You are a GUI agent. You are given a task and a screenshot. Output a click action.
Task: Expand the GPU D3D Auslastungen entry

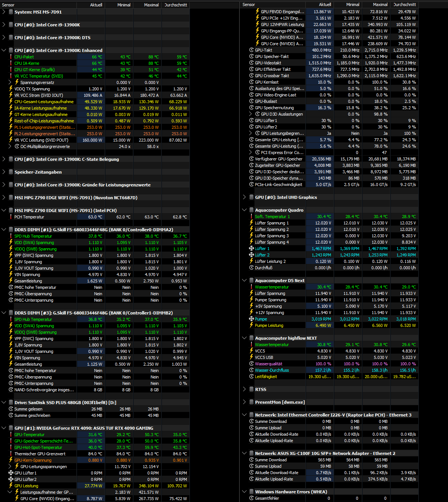(x=250, y=114)
